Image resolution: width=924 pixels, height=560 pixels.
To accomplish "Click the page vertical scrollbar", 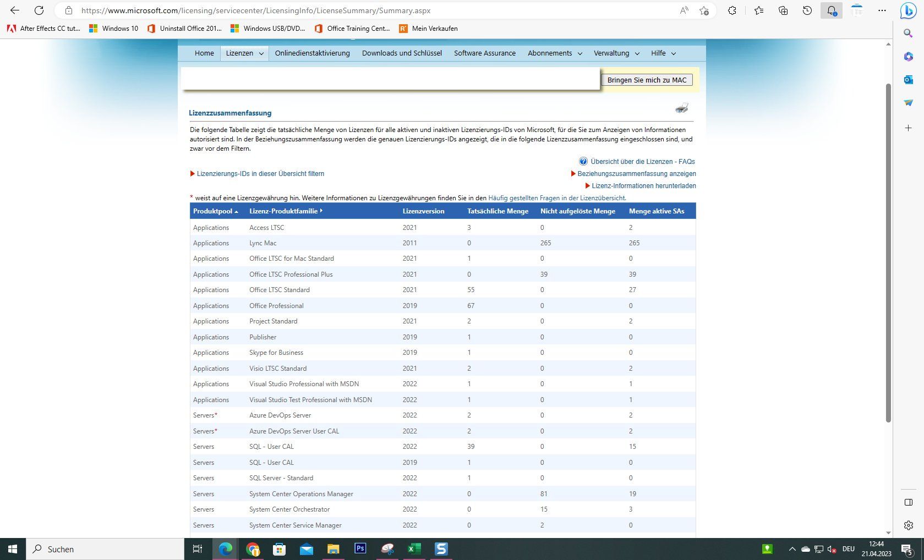I will (888, 253).
